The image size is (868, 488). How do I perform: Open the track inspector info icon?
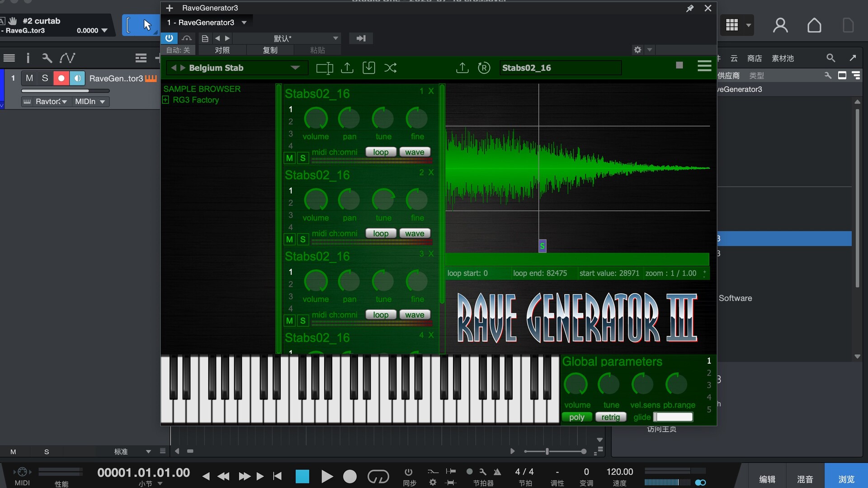pyautogui.click(x=28, y=58)
